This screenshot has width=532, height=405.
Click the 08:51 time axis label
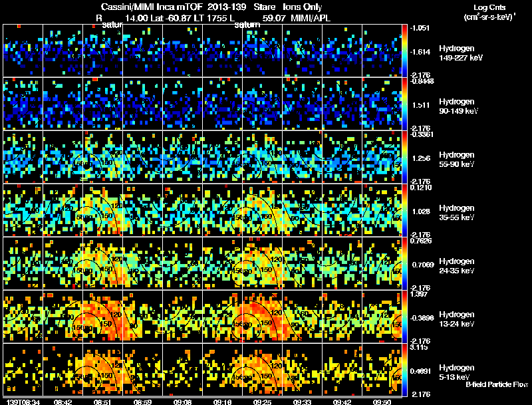(x=102, y=402)
